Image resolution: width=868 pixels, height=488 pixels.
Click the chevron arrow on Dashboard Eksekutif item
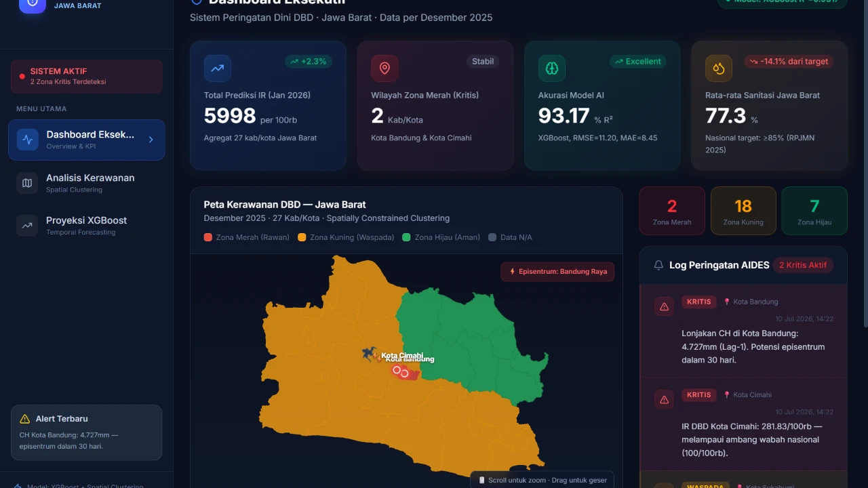pos(151,140)
